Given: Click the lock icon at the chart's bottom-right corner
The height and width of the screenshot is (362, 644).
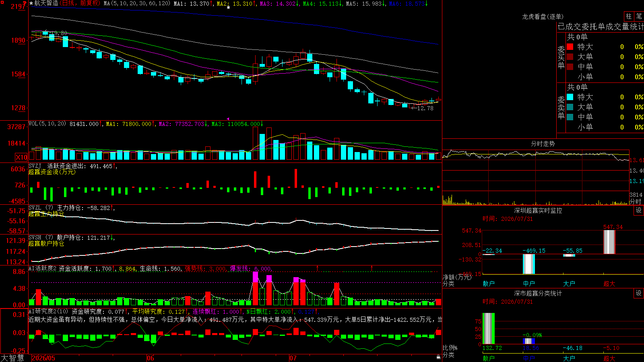Looking at the screenshot, I should click(x=439, y=357).
